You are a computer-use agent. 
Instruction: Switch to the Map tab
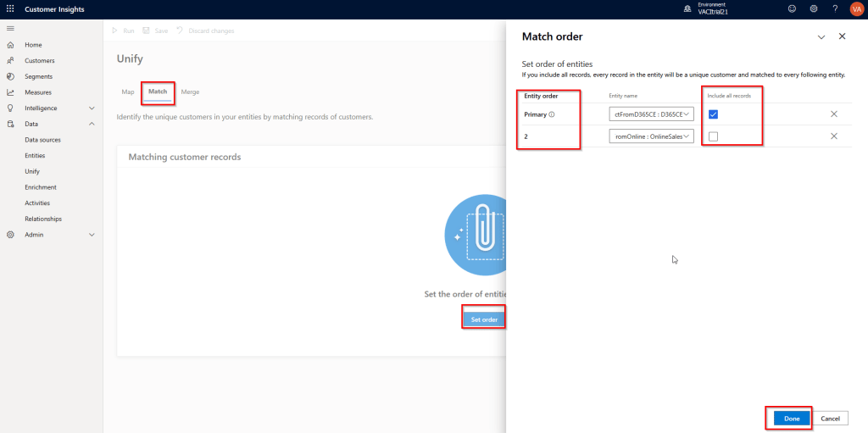tap(127, 92)
